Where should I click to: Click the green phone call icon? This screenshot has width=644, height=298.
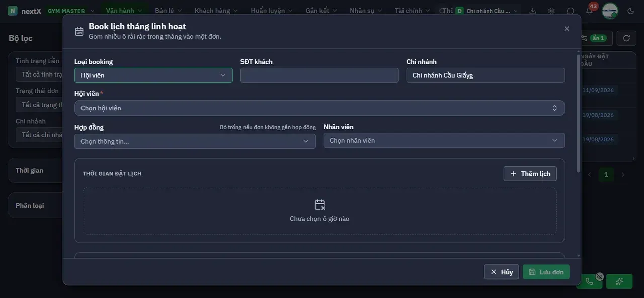click(589, 281)
